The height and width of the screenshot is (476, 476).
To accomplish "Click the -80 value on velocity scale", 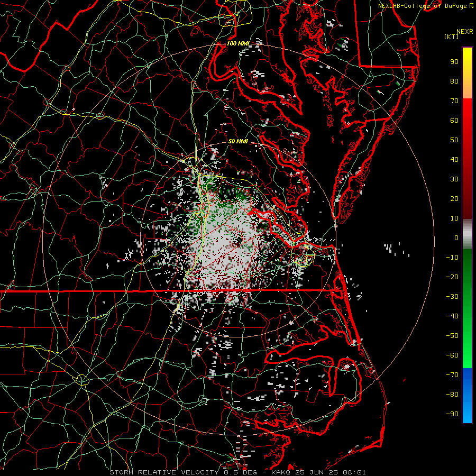I will click(x=452, y=395).
